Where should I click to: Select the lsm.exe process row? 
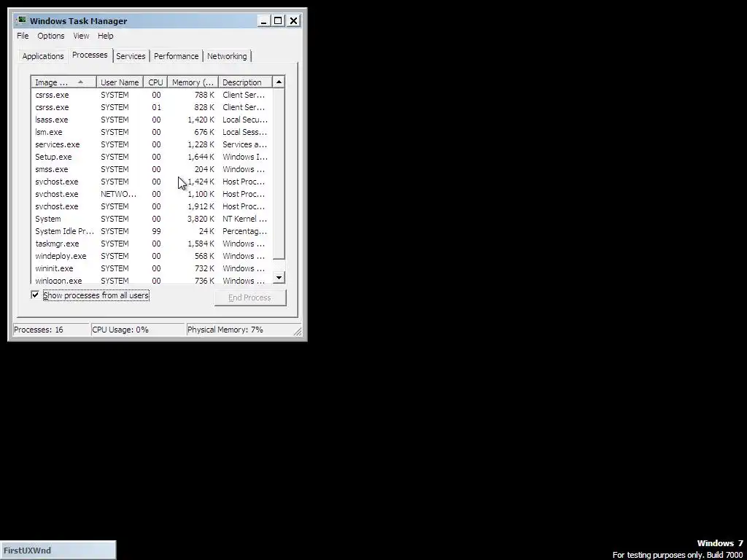coord(152,132)
